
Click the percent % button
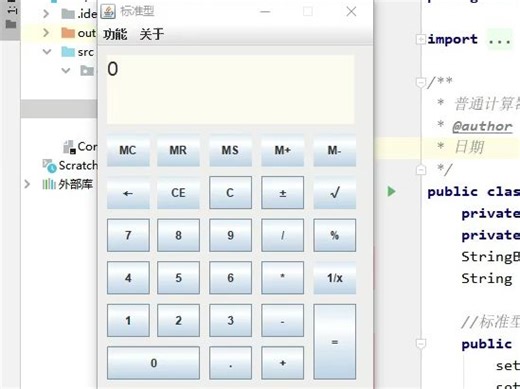[334, 235]
